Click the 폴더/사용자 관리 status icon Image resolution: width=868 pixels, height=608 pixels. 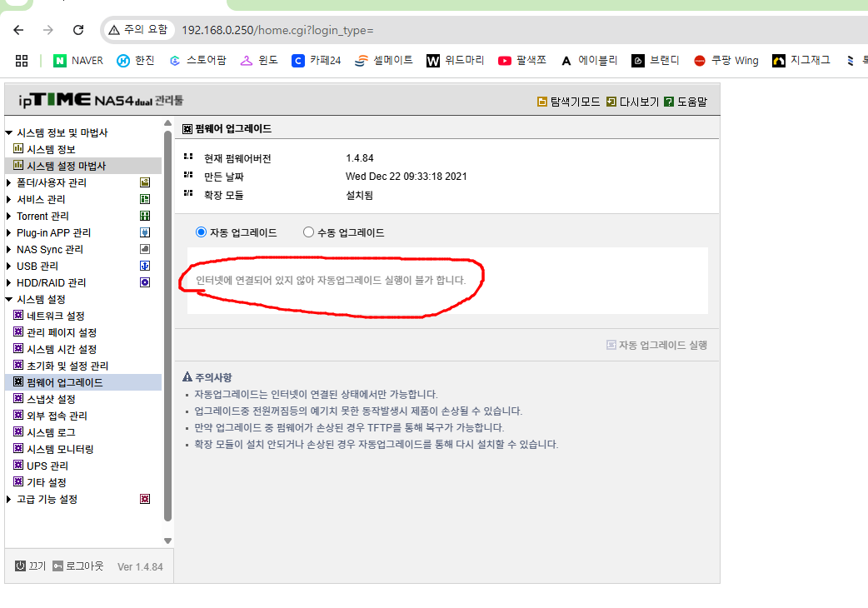tap(145, 182)
